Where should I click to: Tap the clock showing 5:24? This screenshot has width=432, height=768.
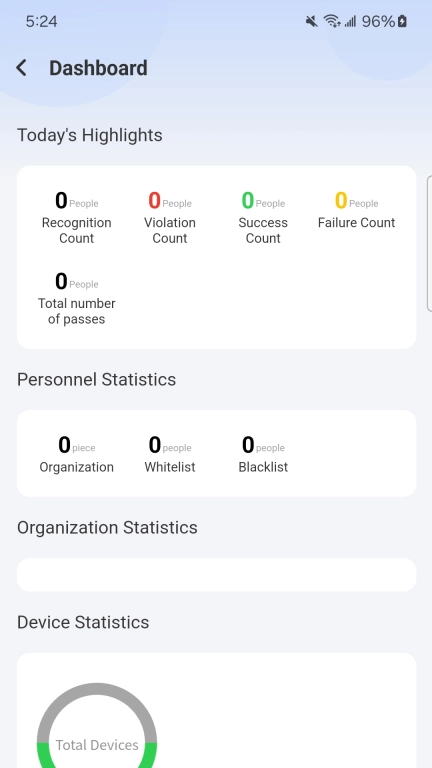point(42,22)
